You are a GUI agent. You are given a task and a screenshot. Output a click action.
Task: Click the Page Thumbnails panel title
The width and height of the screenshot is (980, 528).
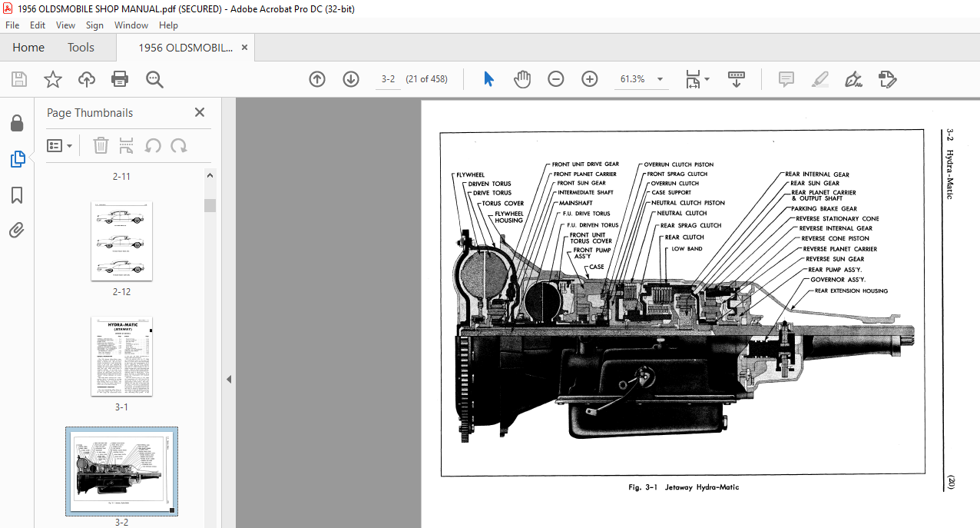90,113
